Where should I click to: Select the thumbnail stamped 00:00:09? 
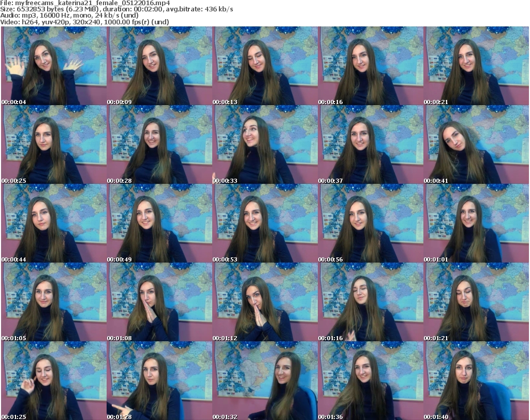pyautogui.click(x=159, y=66)
